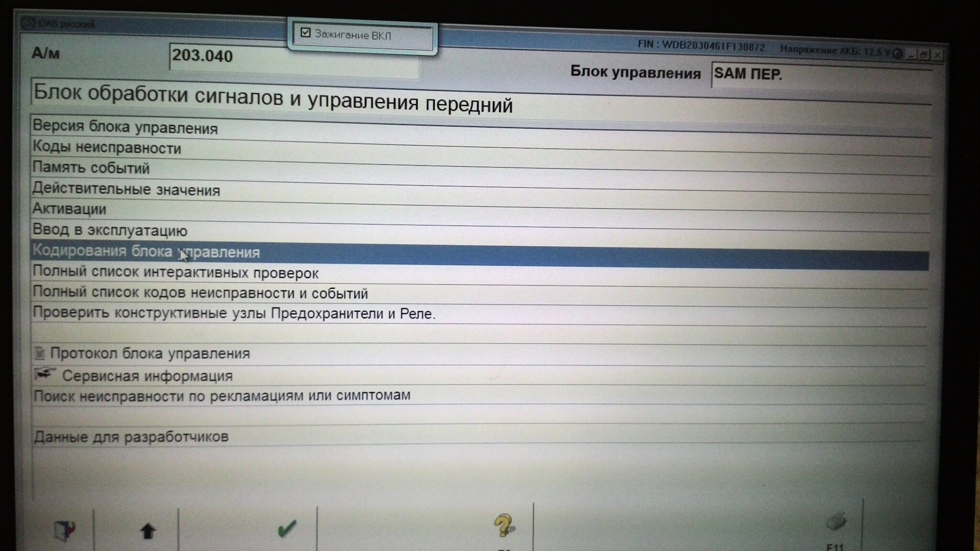The width and height of the screenshot is (980, 551).
Task: Open Полный список кодов неисправности и событий
Action: tap(481, 295)
